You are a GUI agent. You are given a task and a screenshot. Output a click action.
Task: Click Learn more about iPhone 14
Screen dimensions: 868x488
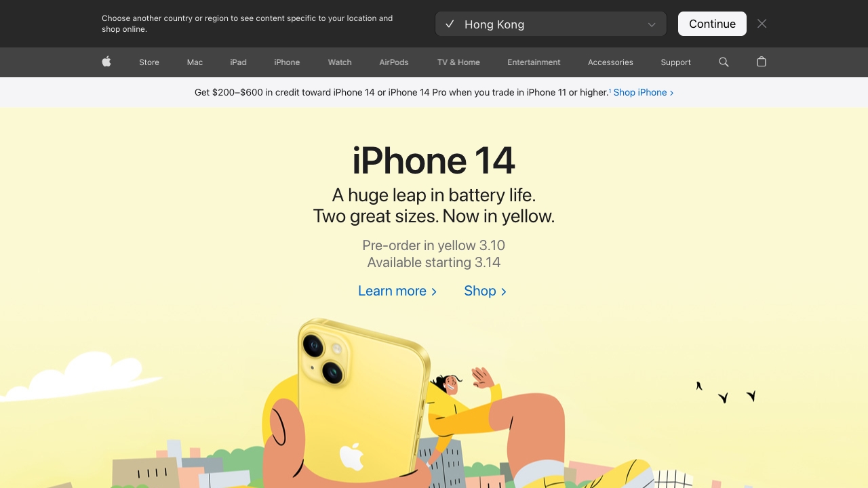tap(397, 291)
